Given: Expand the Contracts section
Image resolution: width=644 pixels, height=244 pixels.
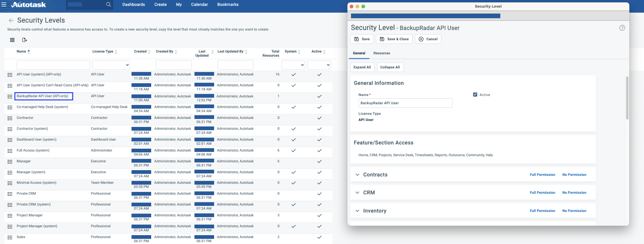Looking at the screenshot, I should (x=357, y=175).
